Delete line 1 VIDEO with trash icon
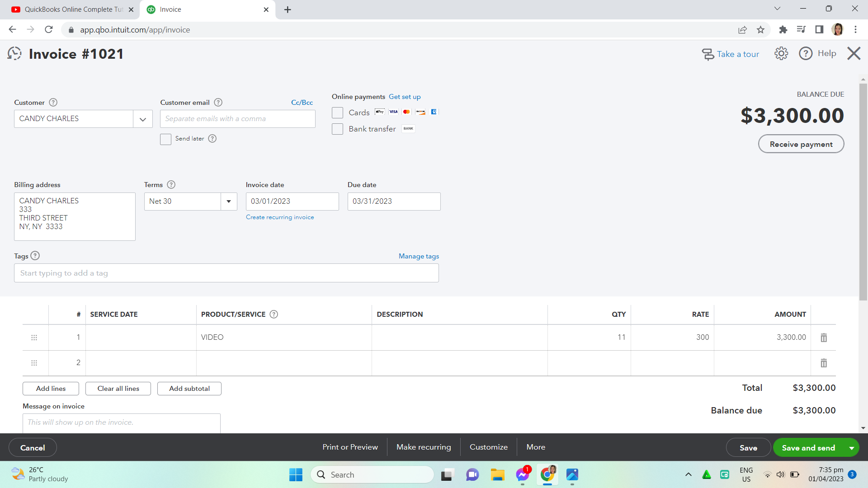 pos(824,338)
